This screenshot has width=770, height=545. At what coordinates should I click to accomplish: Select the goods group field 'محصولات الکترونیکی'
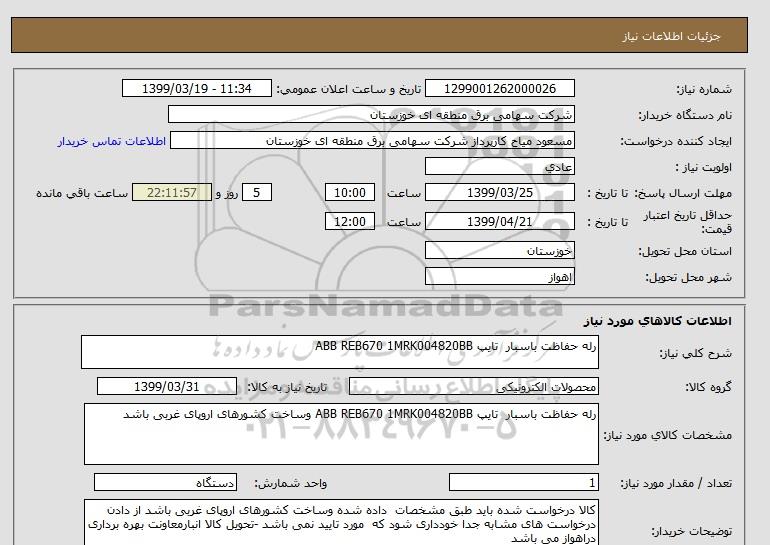click(500, 387)
